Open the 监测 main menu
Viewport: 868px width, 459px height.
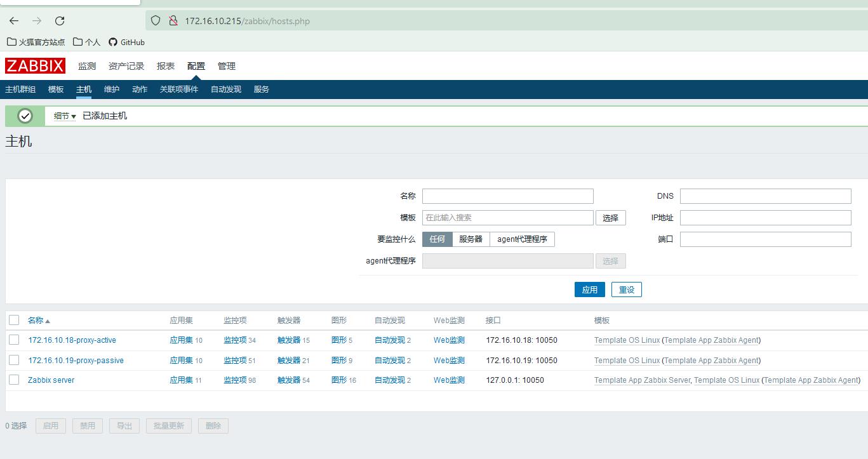[x=87, y=66]
